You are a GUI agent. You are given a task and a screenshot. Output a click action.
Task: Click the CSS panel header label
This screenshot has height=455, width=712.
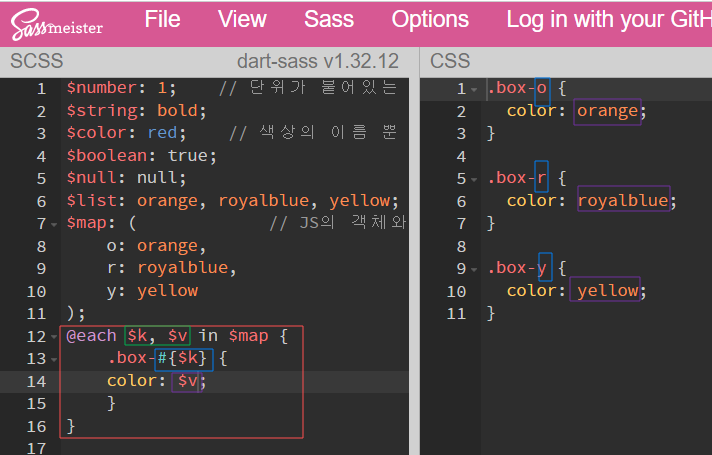pos(450,61)
